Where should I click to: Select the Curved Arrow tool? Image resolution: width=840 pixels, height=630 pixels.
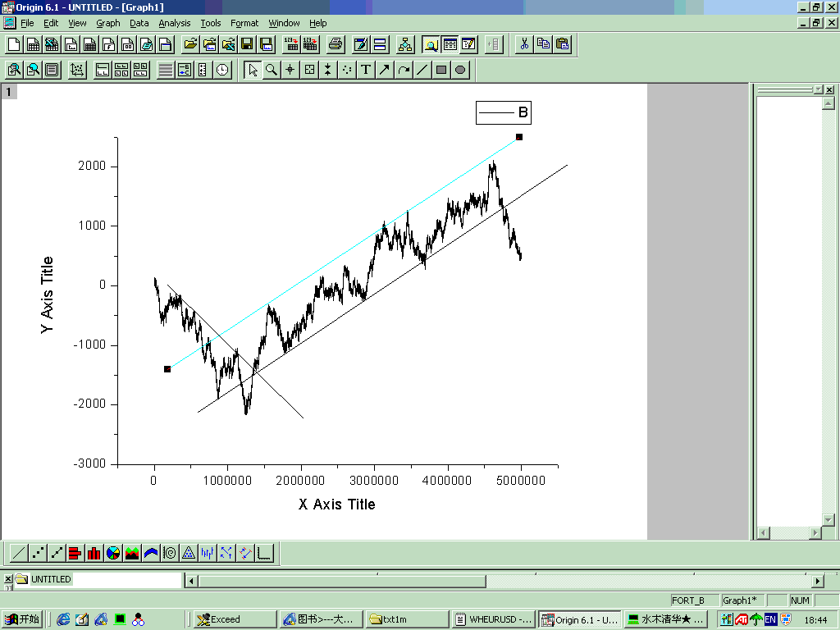click(404, 70)
